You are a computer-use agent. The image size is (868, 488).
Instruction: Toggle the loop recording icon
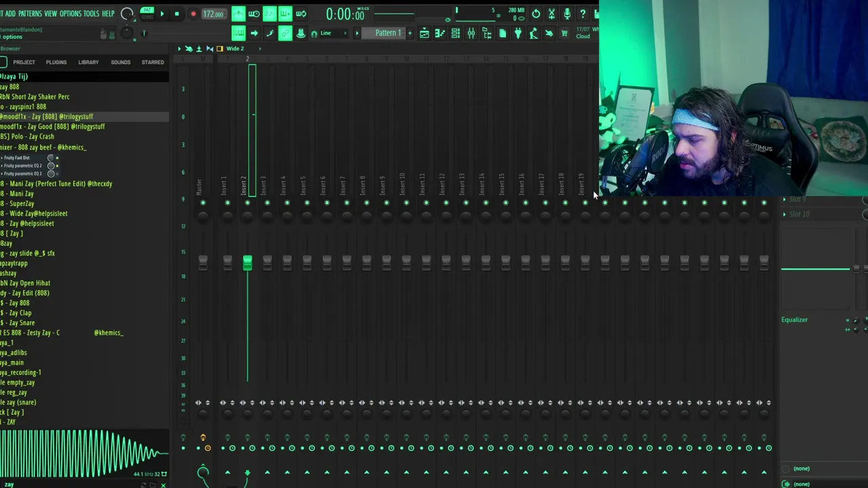coord(301,14)
